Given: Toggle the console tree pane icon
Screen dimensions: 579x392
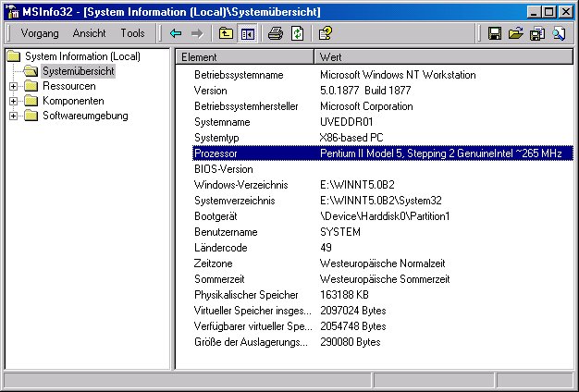Looking at the screenshot, I should (x=248, y=33).
